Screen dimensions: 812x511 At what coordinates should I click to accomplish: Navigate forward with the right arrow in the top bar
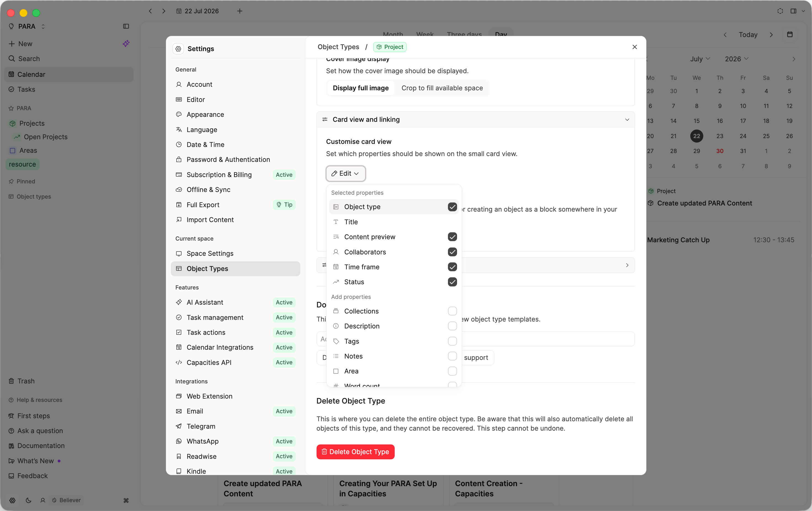[164, 11]
